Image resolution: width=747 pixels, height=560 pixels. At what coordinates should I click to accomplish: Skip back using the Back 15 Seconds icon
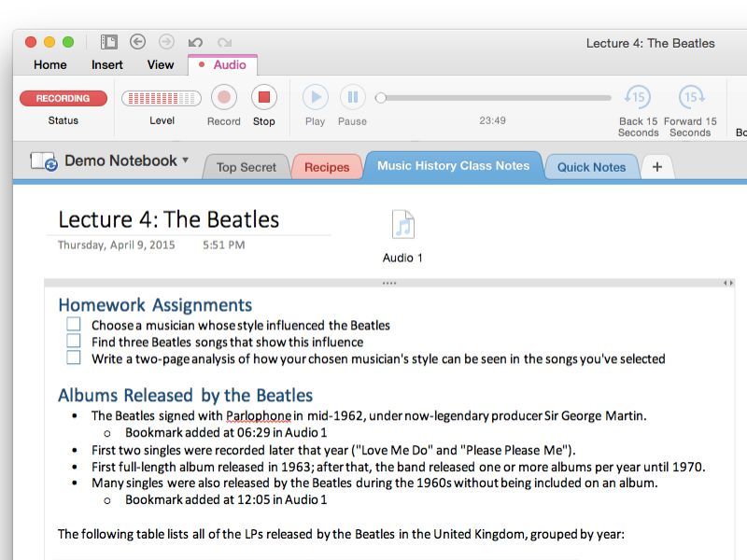click(x=638, y=96)
